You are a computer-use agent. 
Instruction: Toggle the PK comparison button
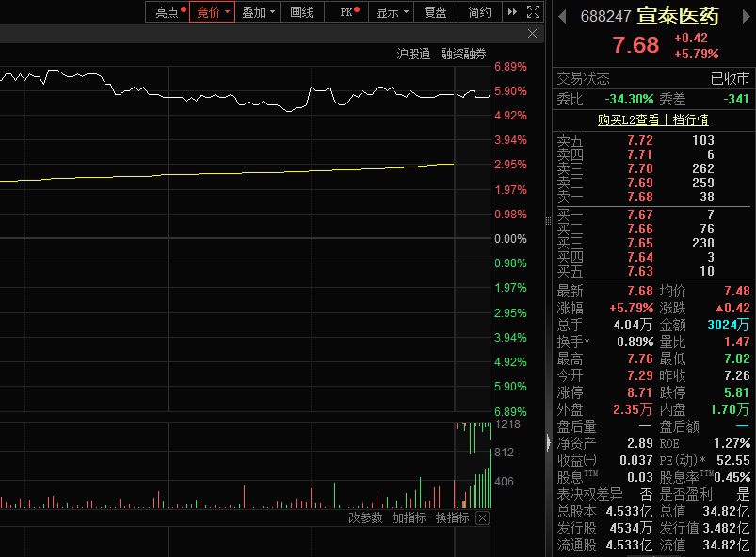point(347,12)
